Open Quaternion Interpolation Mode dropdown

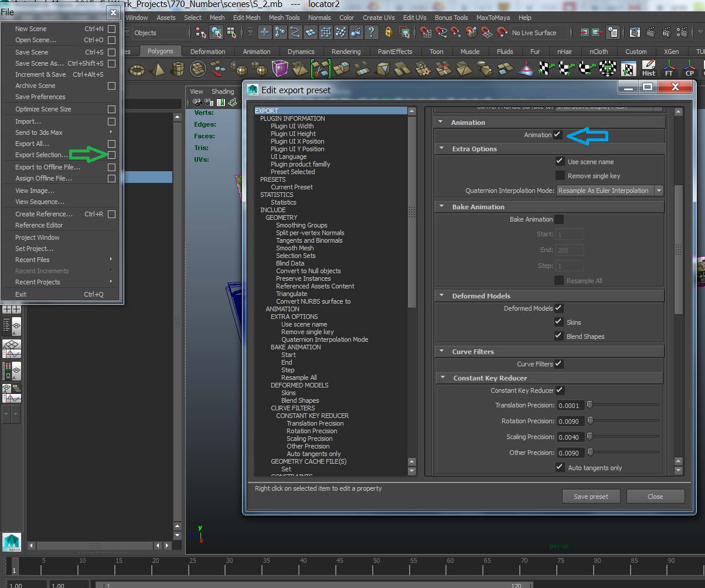(609, 191)
